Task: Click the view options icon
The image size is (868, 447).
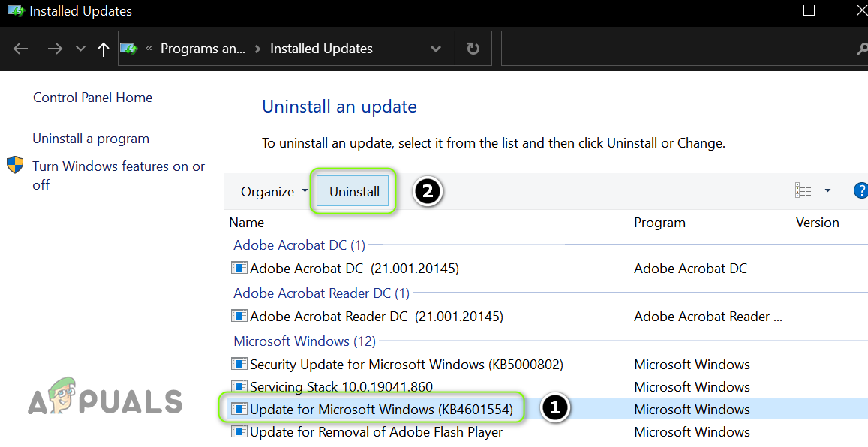Action: [803, 191]
